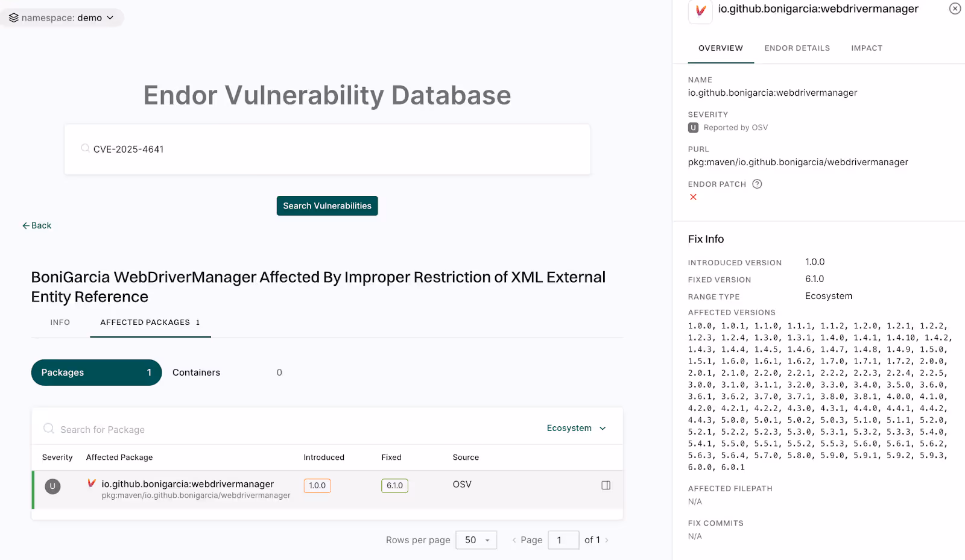Click Search Vulnerabilities button
Screen dimensions: 965x560
[327, 206]
